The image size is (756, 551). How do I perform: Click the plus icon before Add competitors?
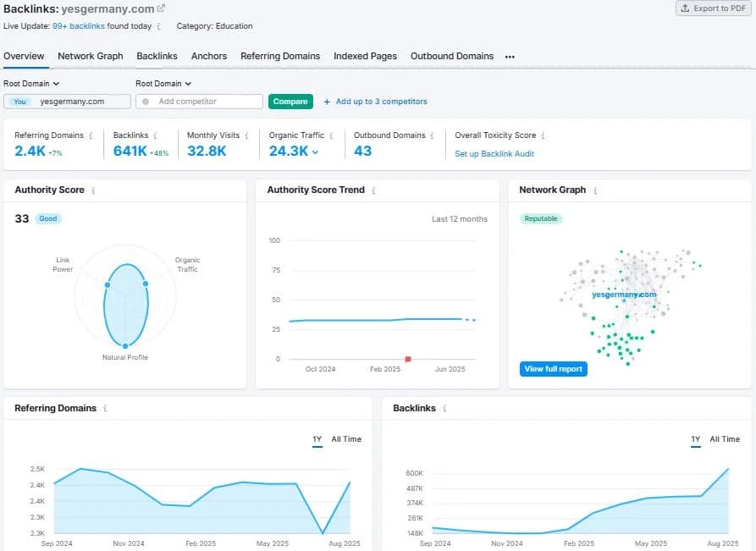(x=327, y=102)
